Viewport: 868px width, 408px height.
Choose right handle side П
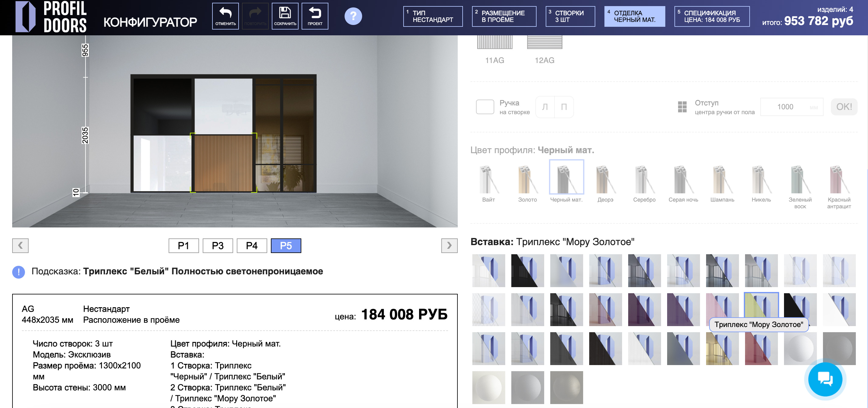point(564,107)
